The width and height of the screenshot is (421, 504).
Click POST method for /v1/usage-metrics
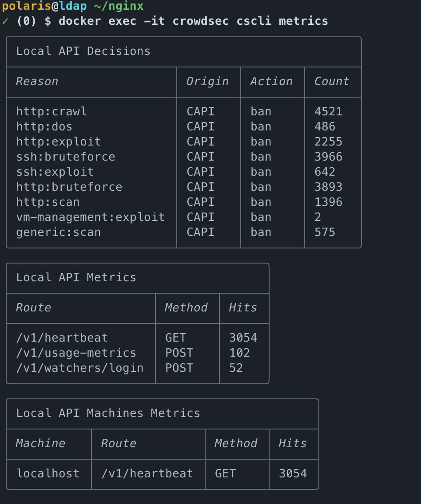tap(179, 353)
